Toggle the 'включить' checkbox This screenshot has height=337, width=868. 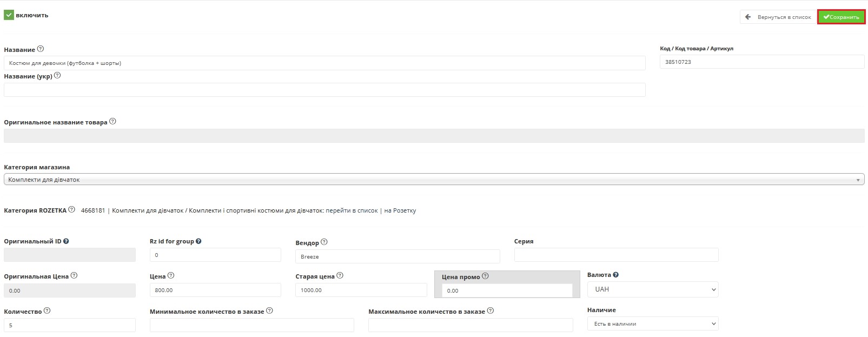coord(9,15)
